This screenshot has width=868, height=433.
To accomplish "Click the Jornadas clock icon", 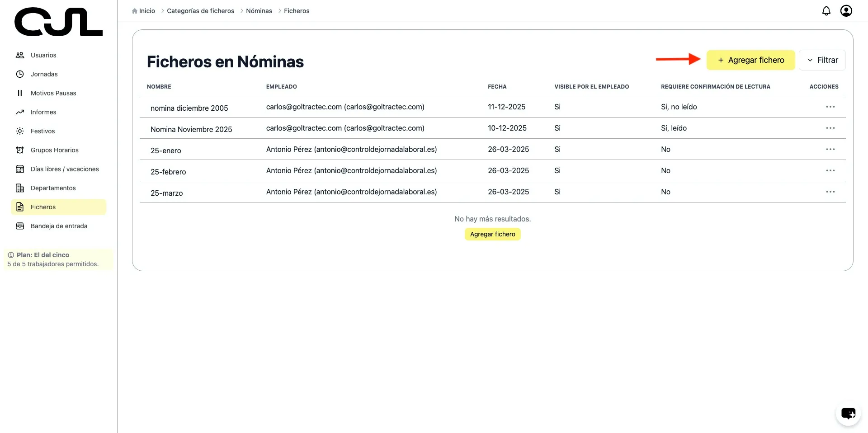I will click(20, 74).
